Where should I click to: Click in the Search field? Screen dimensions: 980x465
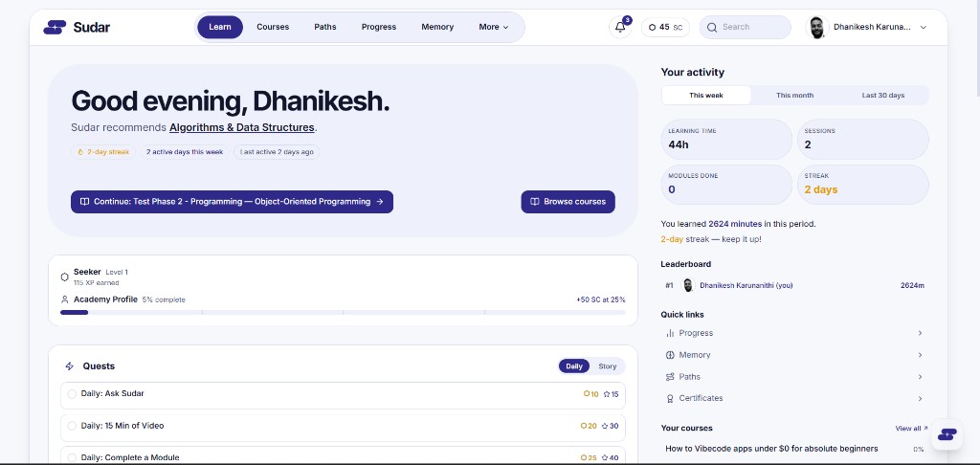click(x=745, y=27)
